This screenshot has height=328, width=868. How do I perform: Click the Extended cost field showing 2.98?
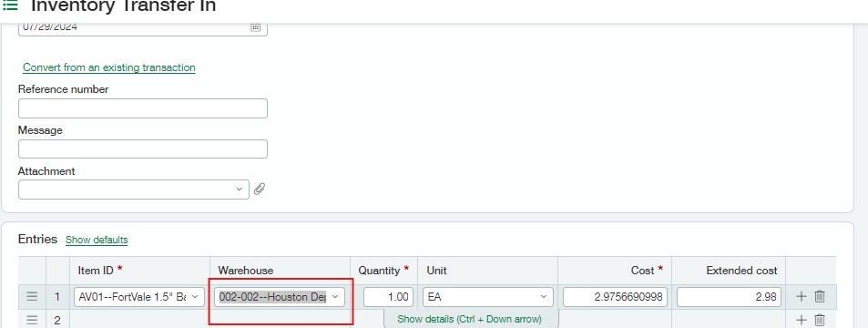tap(729, 297)
